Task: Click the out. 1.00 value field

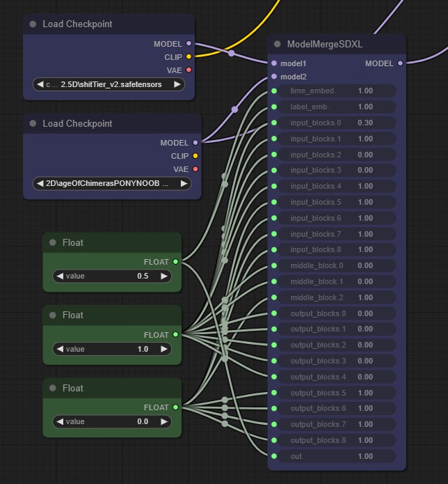Action: [337, 456]
